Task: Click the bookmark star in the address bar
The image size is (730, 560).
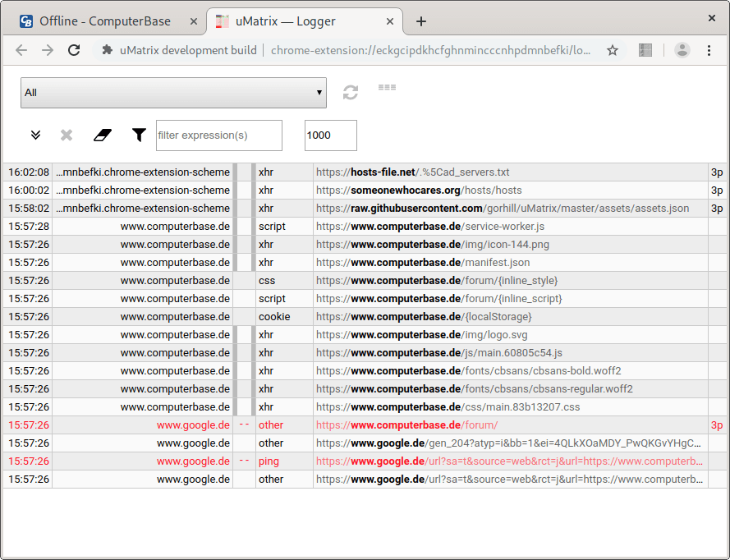Action: [613, 50]
